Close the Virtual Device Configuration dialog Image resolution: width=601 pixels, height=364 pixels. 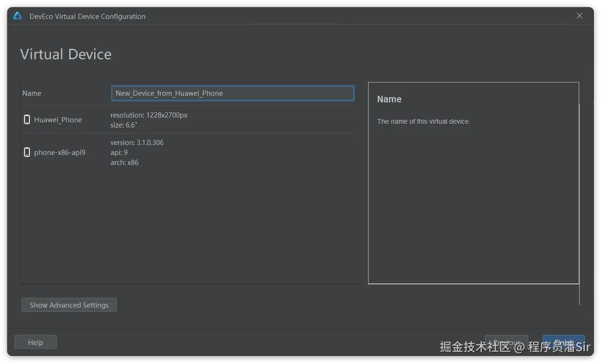pyautogui.click(x=579, y=16)
